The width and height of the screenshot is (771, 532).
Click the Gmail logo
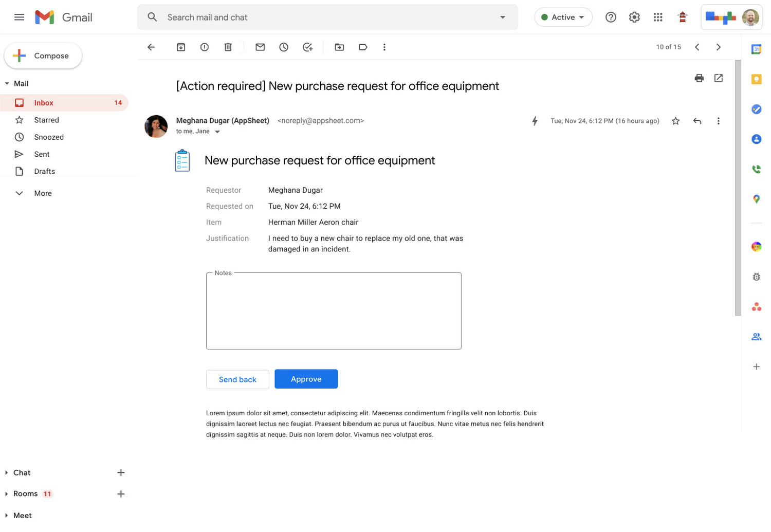pyautogui.click(x=64, y=17)
